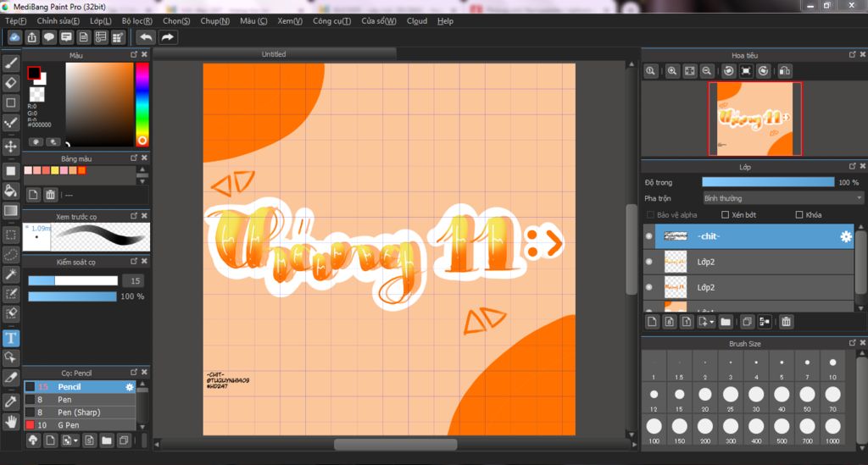Toggle visibility of first Lớp2 layer
The width and height of the screenshot is (868, 465).
[648, 262]
